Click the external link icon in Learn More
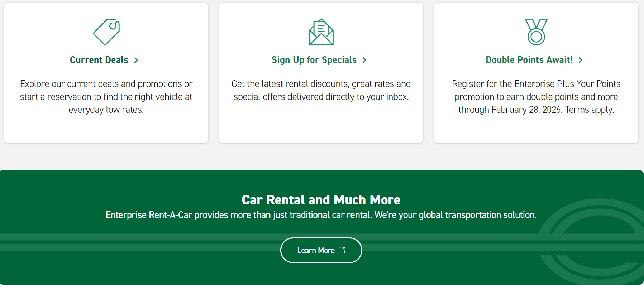The image size is (644, 285). point(342,250)
